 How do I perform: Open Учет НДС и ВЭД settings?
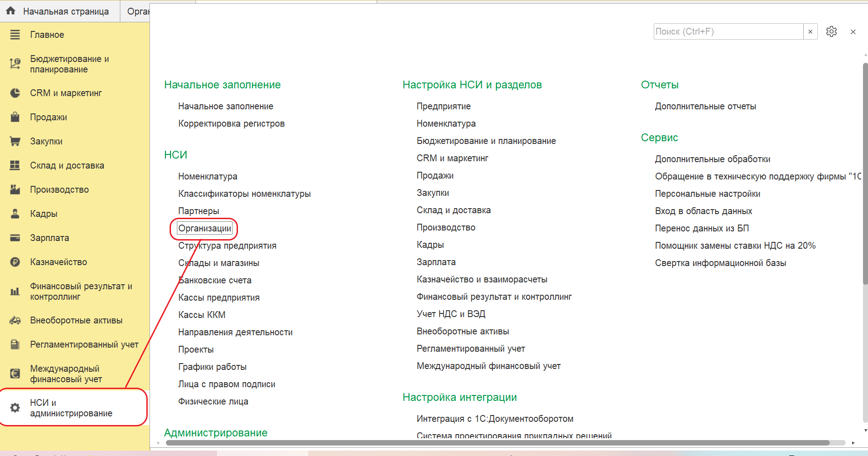(x=451, y=314)
